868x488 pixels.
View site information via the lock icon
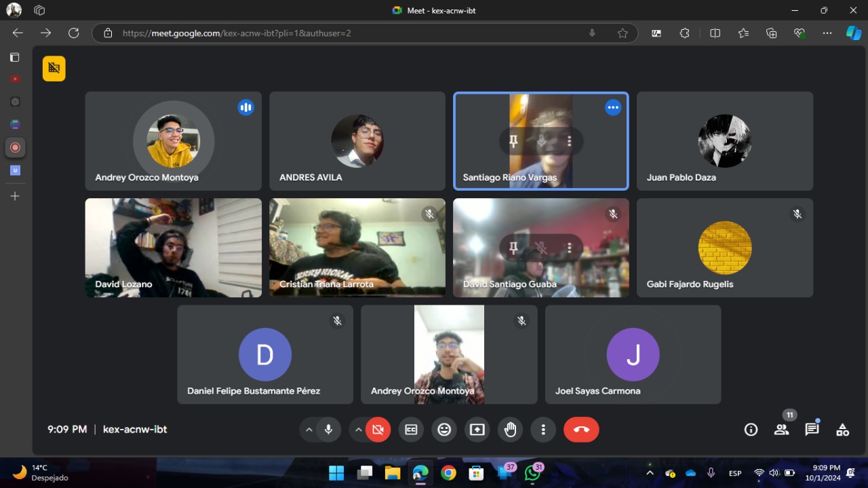pos(107,33)
